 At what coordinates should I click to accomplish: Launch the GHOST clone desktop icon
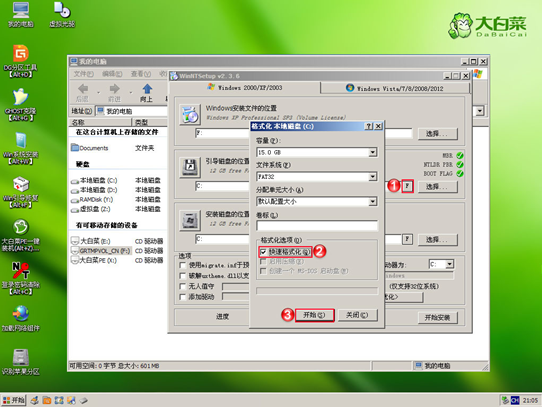[x=20, y=97]
